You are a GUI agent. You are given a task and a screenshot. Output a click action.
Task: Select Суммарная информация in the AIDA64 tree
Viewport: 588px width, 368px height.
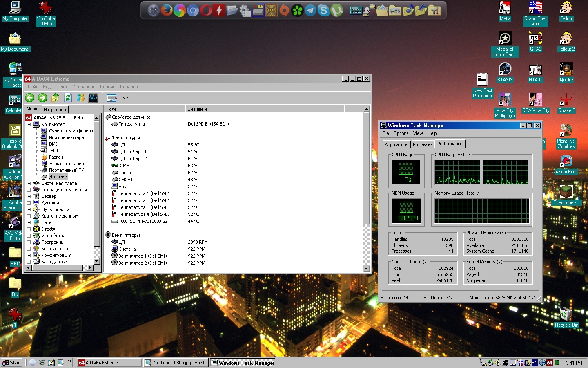tap(71, 131)
